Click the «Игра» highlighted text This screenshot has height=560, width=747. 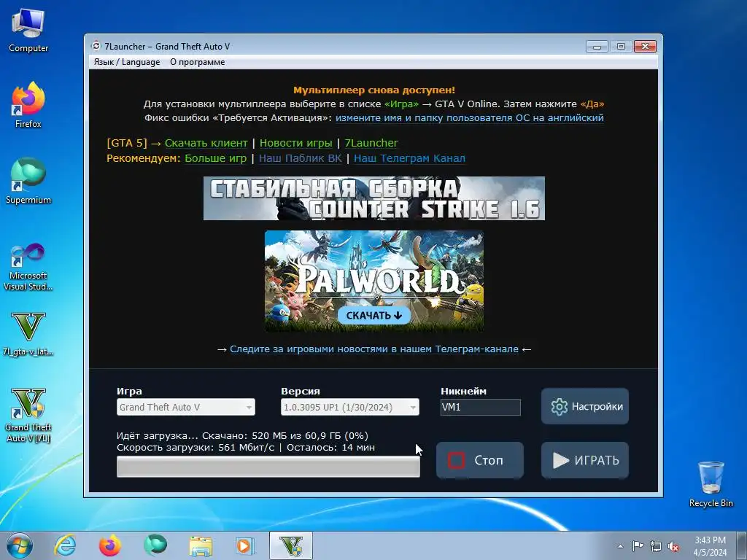tap(401, 104)
